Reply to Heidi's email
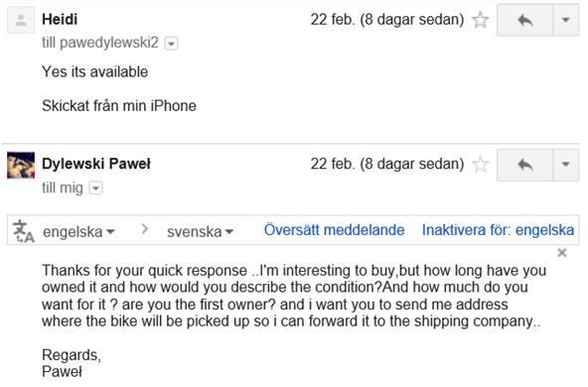This screenshot has height=387, width=588. tap(525, 20)
